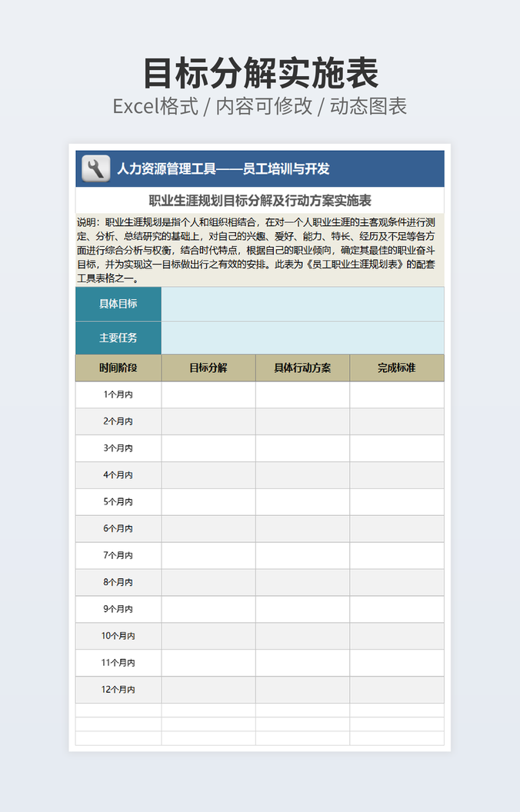Select the 具体目标 input cell
520x812 pixels.
[302, 304]
